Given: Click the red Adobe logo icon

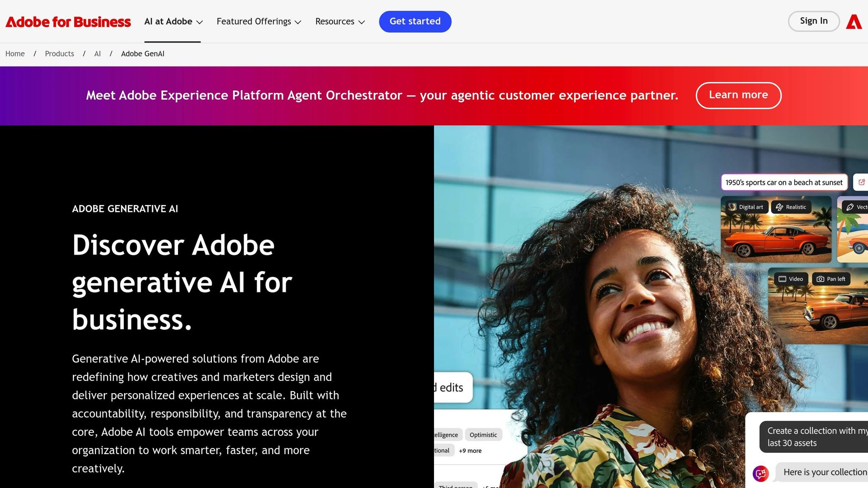Looking at the screenshot, I should tap(854, 22).
